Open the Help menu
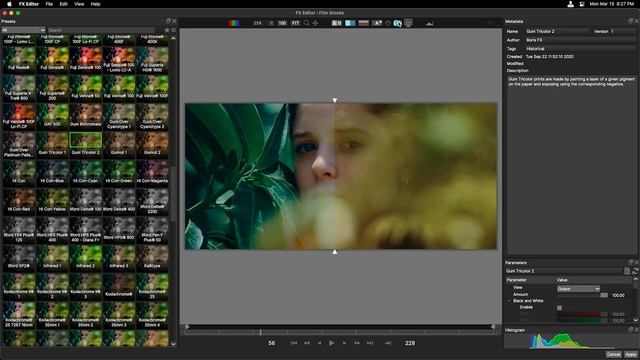 coord(95,4)
